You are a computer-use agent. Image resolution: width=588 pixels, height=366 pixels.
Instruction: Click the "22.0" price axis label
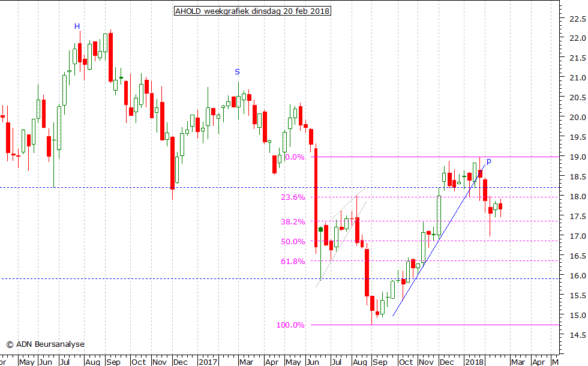tap(577, 38)
